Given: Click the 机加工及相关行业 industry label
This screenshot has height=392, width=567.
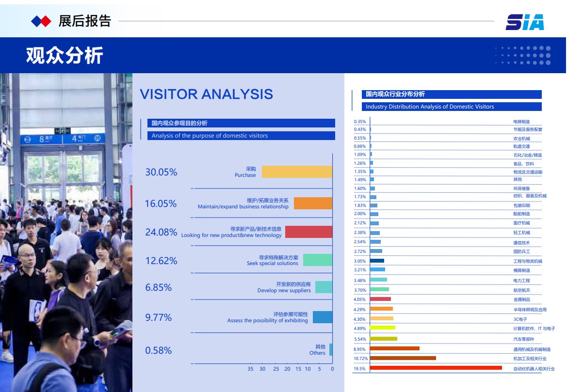Looking at the screenshot, I should (x=530, y=359).
